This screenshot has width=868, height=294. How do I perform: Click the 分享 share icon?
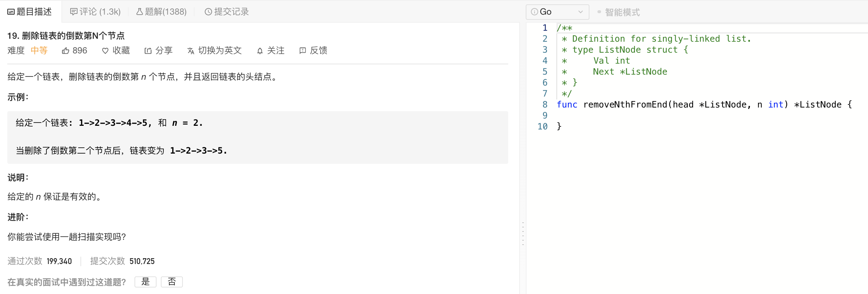pos(148,51)
